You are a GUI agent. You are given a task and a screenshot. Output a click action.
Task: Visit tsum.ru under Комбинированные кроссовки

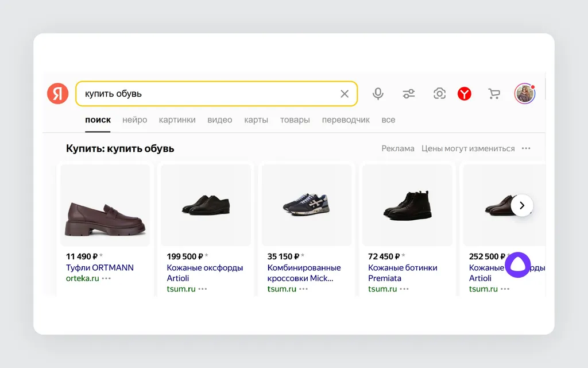pos(281,289)
